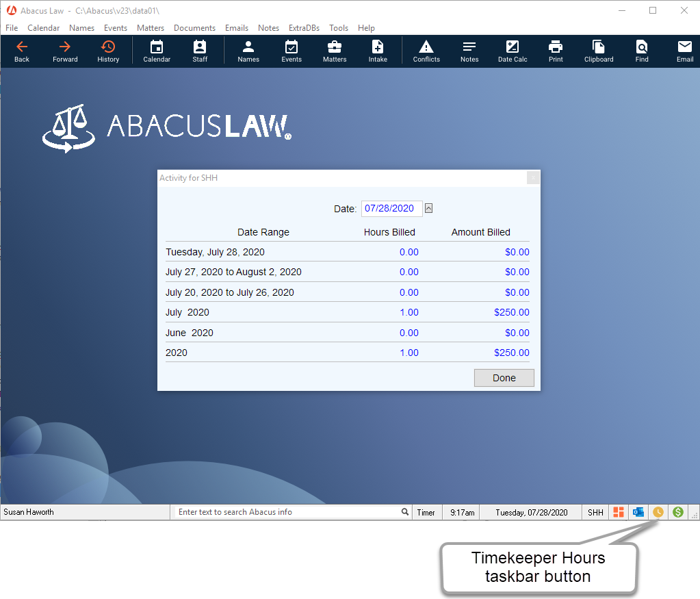700x599 pixels.
Task: Open the Clipboard toolbar icon
Action: click(x=599, y=51)
